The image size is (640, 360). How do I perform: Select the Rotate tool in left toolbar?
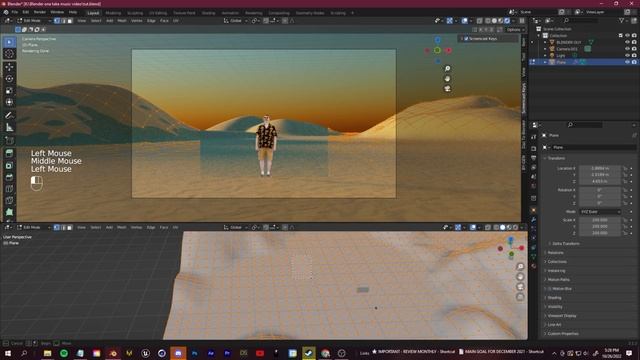[x=9, y=79]
